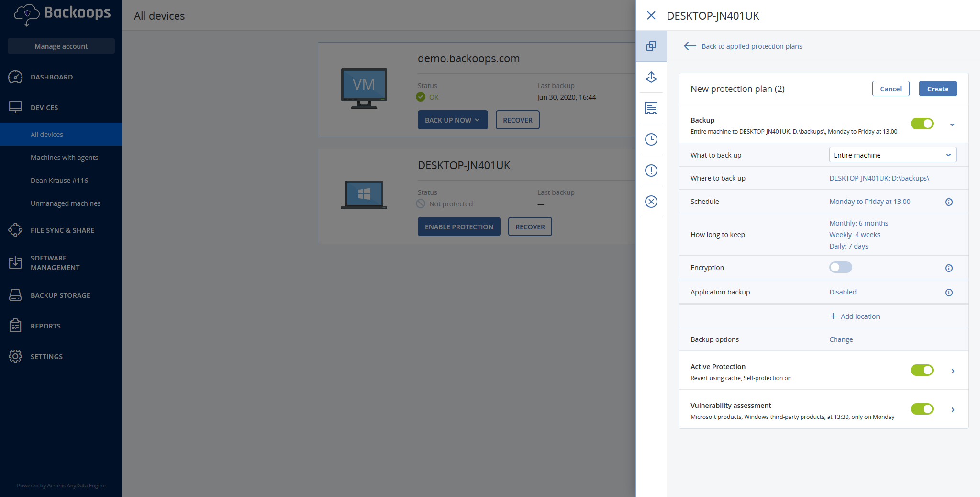The height and width of the screenshot is (497, 980).
Task: Edit the backup location DESKTOP-JN401UK: D:\backups\
Action: [879, 178]
